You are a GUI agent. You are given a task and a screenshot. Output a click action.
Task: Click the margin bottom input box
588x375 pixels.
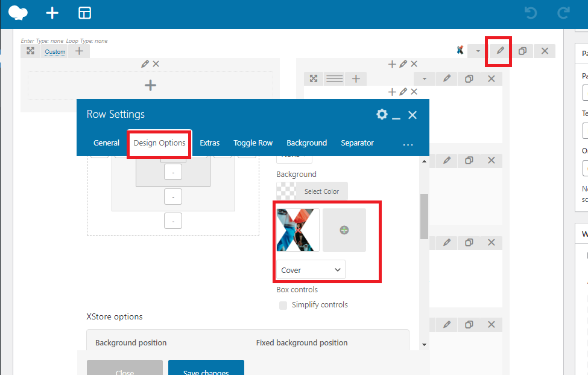click(x=173, y=221)
